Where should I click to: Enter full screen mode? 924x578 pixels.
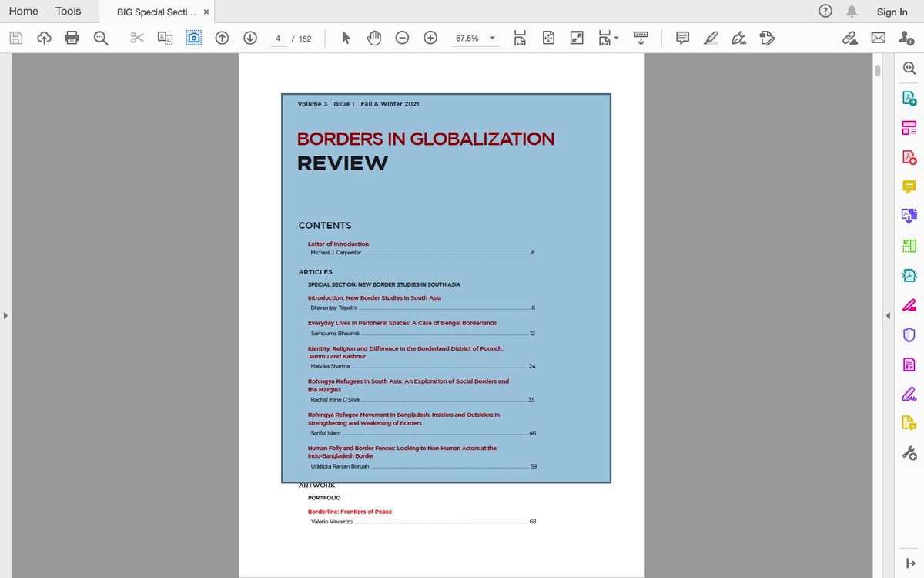pos(576,38)
